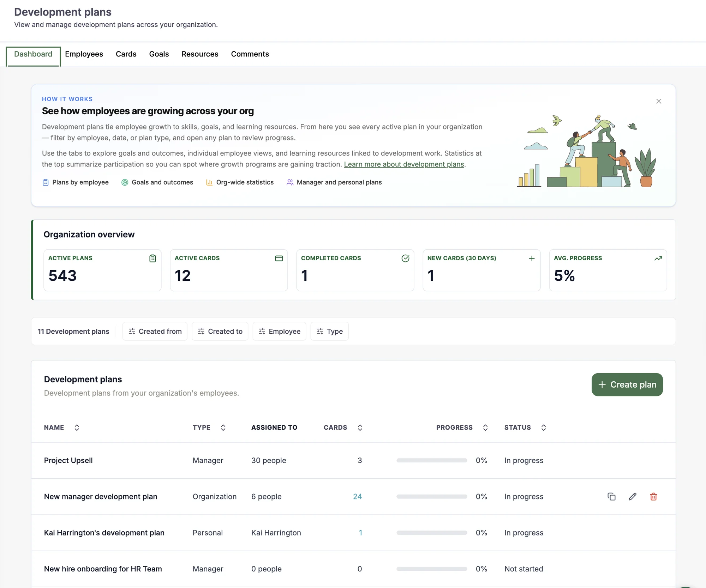
Task: Click the Create plan button
Action: click(x=627, y=384)
